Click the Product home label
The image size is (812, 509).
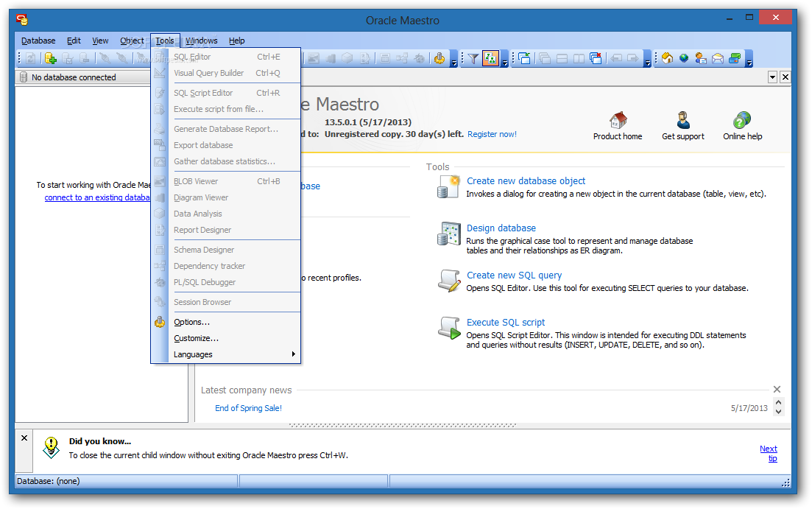pyautogui.click(x=618, y=136)
